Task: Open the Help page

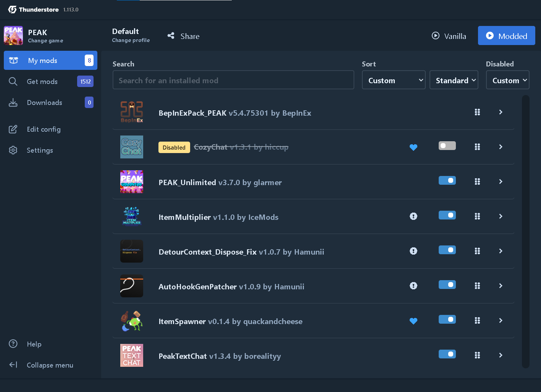Action: pyautogui.click(x=50, y=344)
